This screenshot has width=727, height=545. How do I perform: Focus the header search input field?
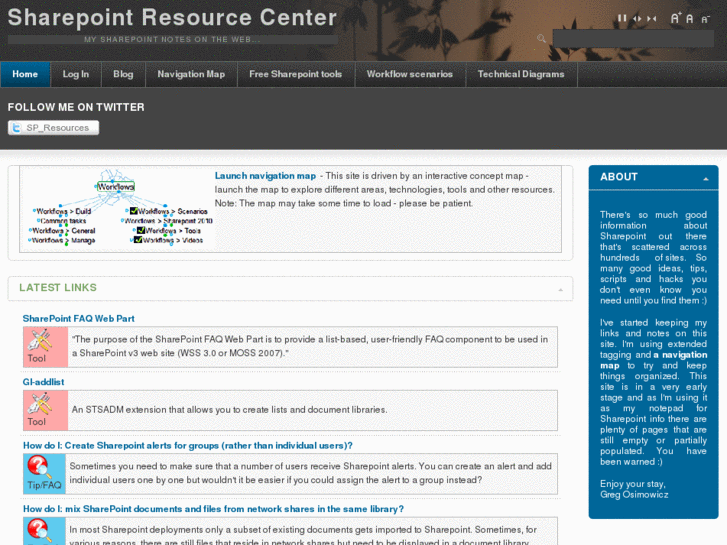point(633,38)
